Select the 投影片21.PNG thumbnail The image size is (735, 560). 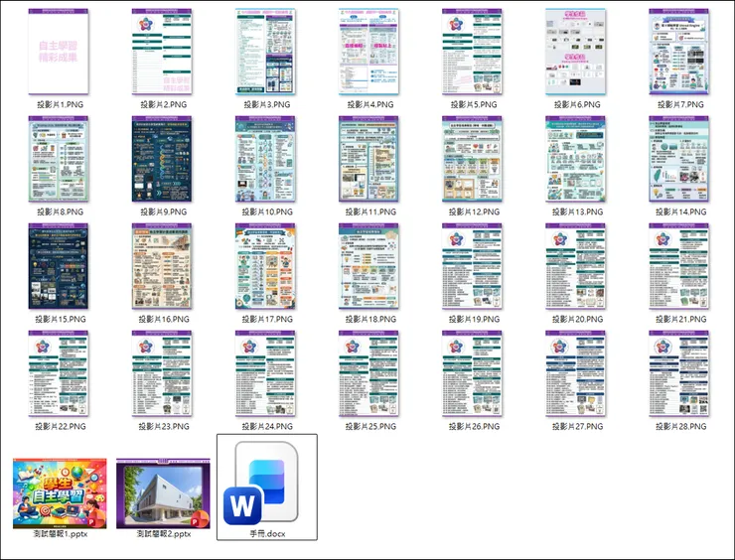[x=679, y=266]
